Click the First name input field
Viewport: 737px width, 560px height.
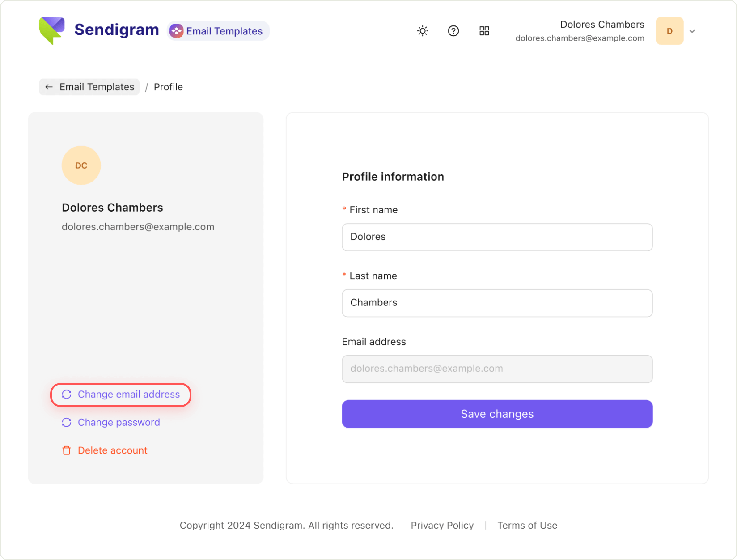point(497,237)
